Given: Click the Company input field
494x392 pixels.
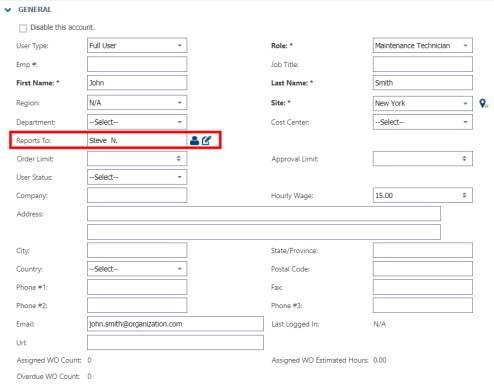Looking at the screenshot, I should (x=137, y=195).
